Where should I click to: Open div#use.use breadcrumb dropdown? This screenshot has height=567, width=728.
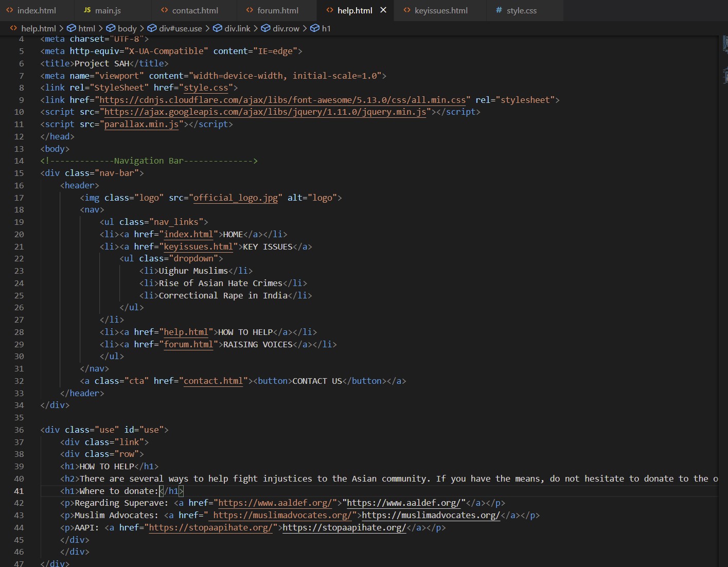(180, 28)
